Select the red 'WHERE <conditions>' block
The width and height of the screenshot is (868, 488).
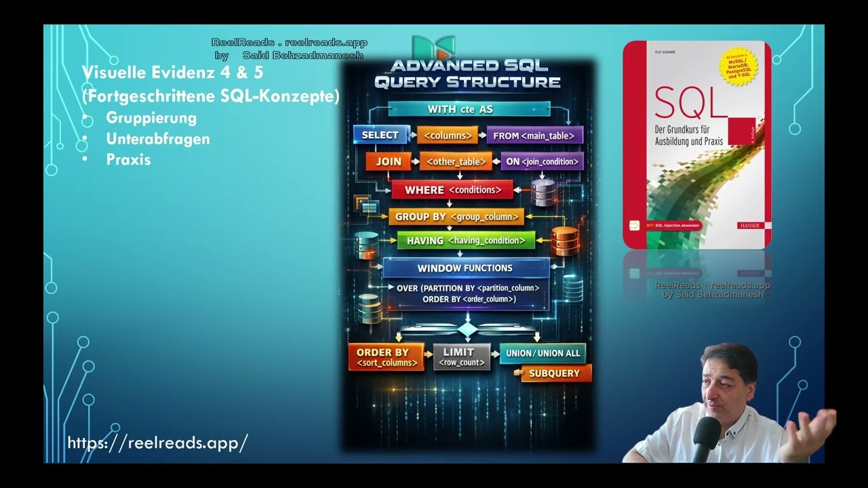click(x=452, y=190)
